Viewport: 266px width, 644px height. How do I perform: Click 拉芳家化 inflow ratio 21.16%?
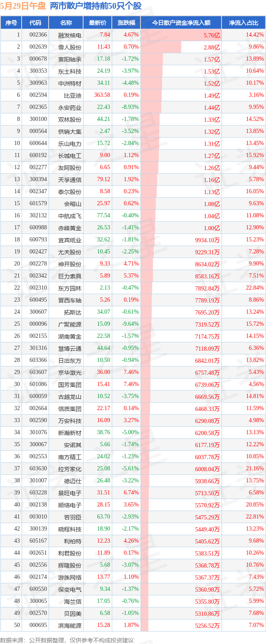click(255, 469)
